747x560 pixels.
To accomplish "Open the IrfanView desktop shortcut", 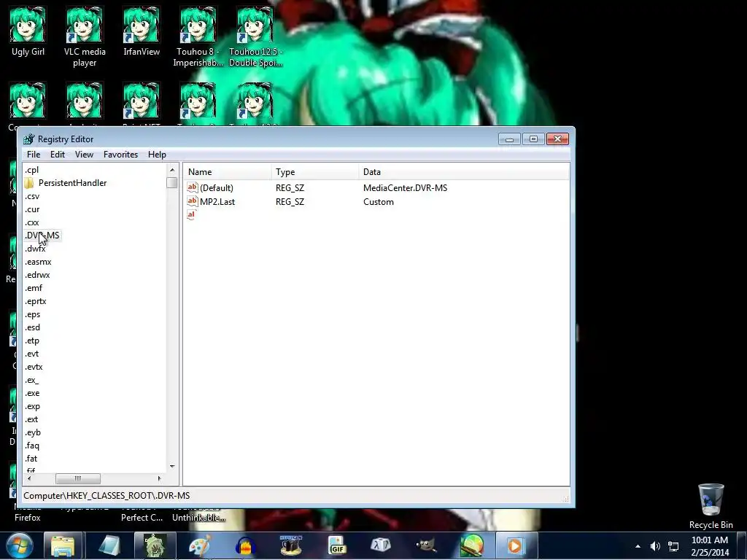I will pyautogui.click(x=142, y=31).
